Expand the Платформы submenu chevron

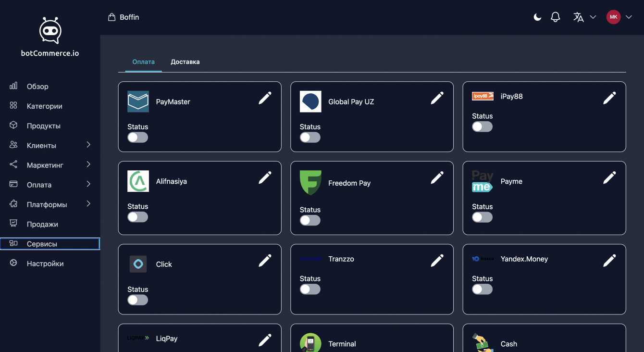pyautogui.click(x=88, y=204)
